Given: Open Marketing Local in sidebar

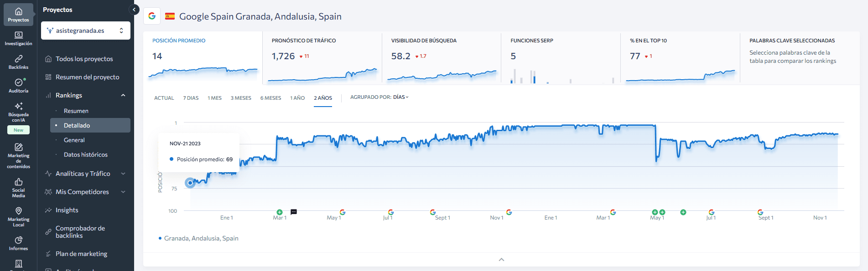Looking at the screenshot, I should (18, 216).
